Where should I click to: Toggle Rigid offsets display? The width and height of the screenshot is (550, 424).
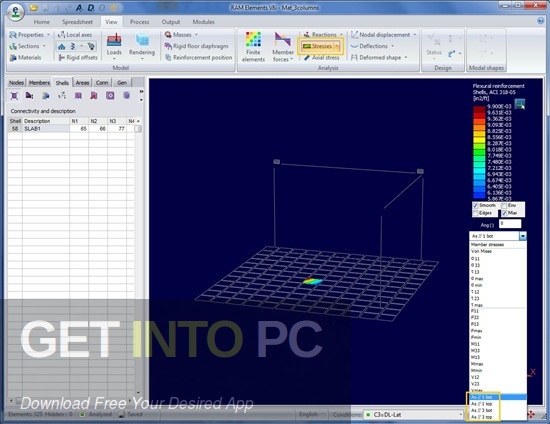click(x=78, y=57)
